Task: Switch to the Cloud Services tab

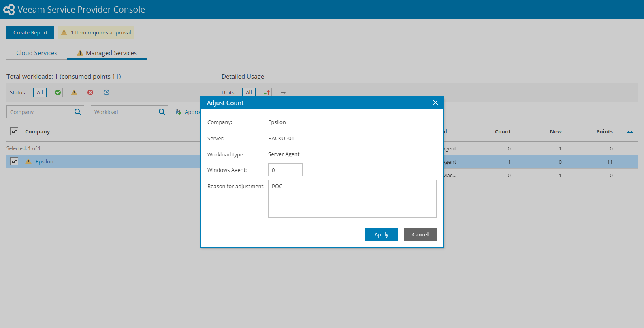Action: tap(37, 53)
